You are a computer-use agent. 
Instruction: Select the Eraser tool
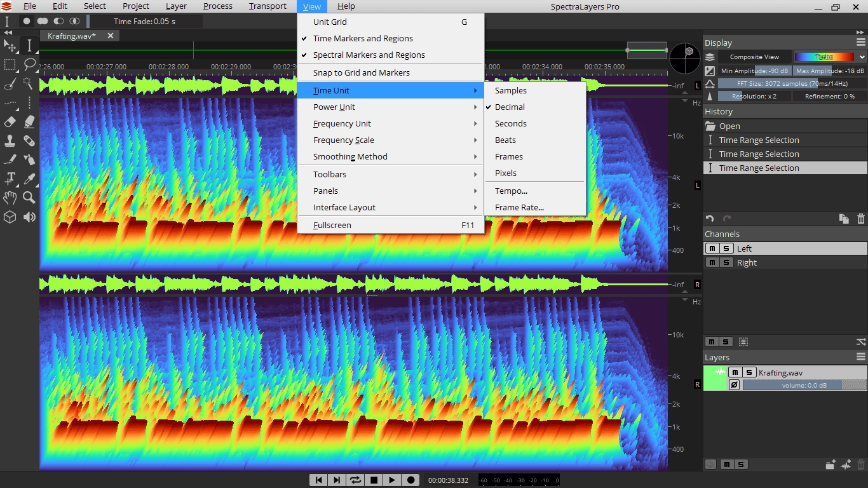coord(10,122)
